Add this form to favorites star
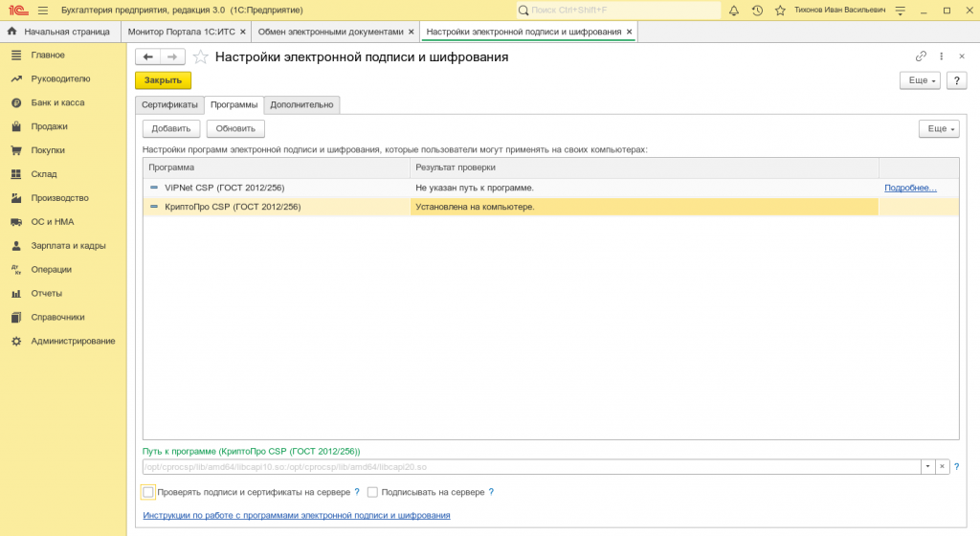Viewport: 980px width, 536px height. pyautogui.click(x=201, y=56)
